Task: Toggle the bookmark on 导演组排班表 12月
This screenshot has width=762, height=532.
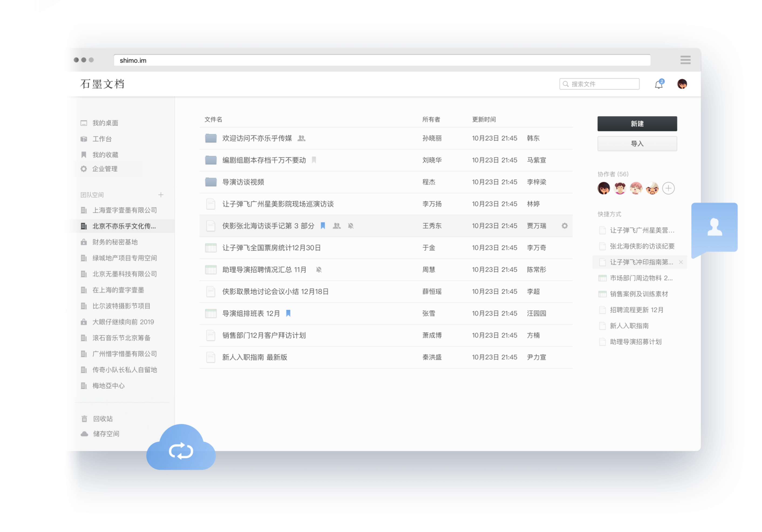Action: (288, 313)
